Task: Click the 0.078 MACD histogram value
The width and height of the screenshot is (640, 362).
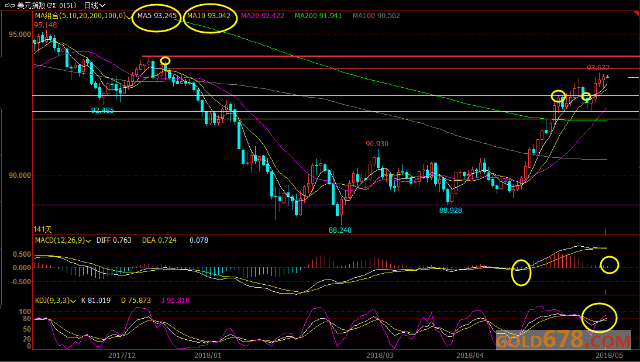Action: click(199, 240)
